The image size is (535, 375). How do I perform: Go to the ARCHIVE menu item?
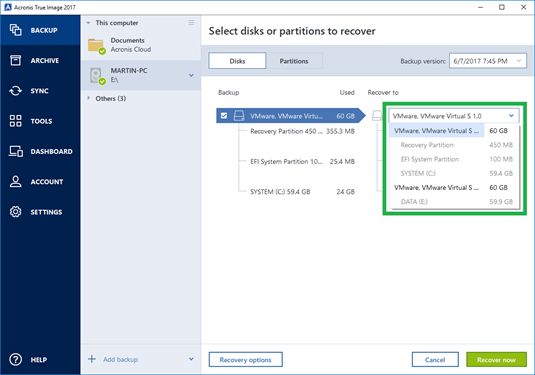click(x=40, y=60)
